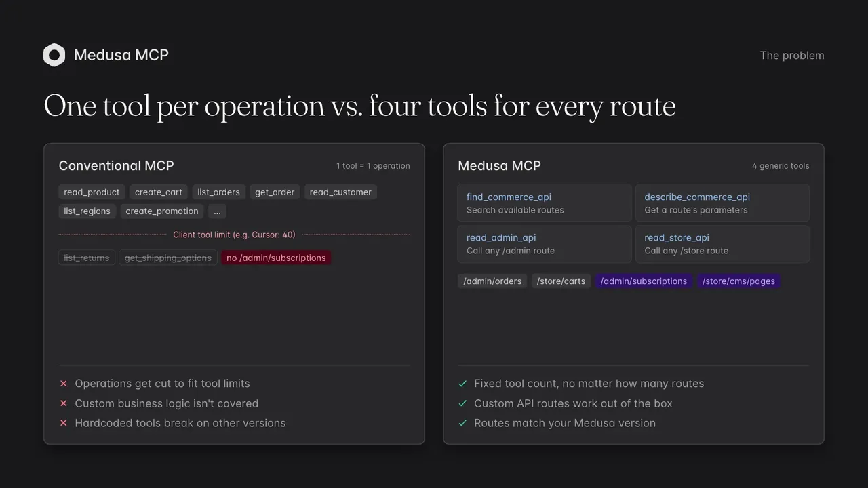
Task: Click the list_orders tool chip
Action: click(218, 192)
